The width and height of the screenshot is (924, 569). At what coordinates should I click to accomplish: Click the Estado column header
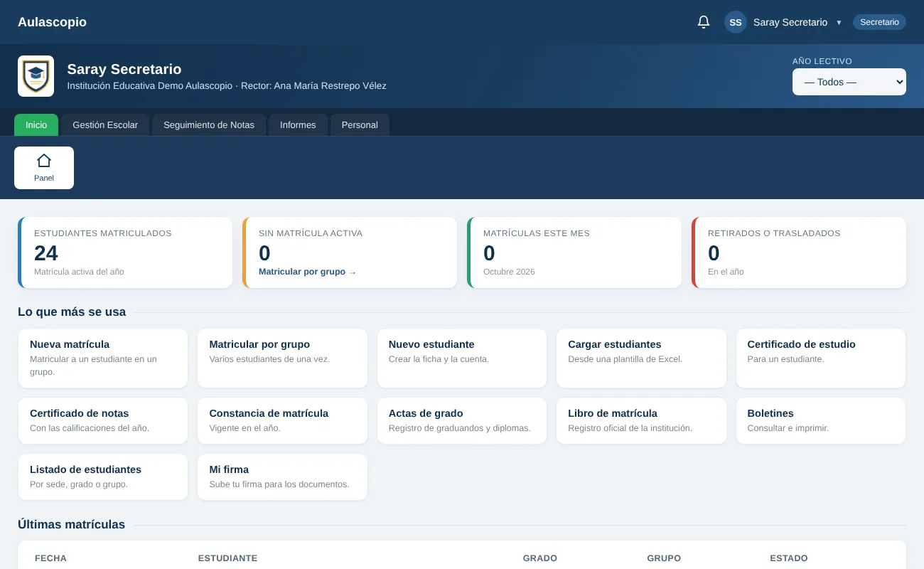(x=789, y=558)
